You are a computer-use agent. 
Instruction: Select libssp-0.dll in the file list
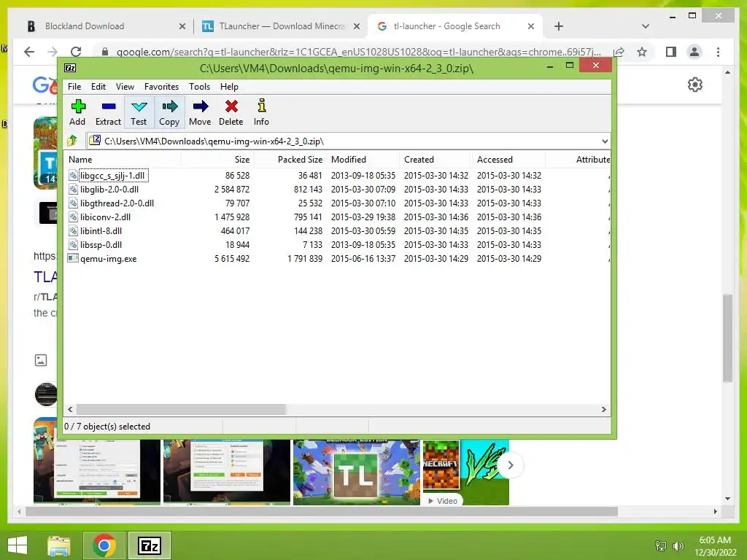coord(101,245)
